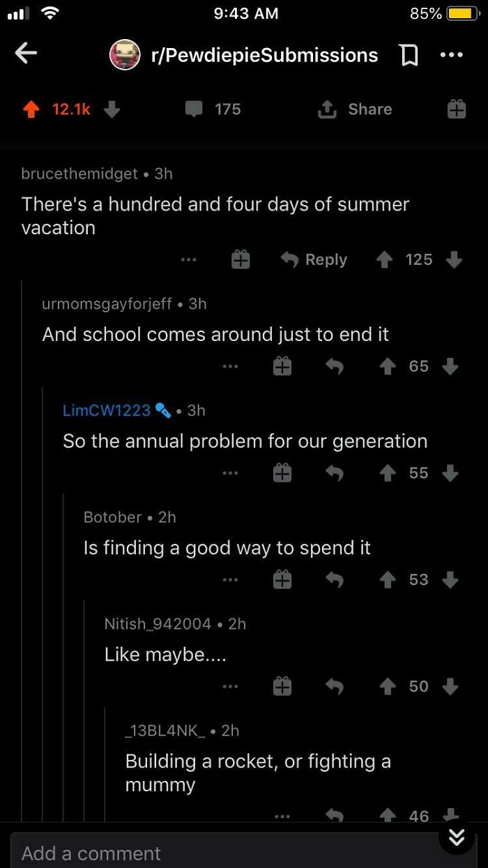Upvote brucethemidget's comment with 125 points
The image size is (488, 868).
coord(384,259)
